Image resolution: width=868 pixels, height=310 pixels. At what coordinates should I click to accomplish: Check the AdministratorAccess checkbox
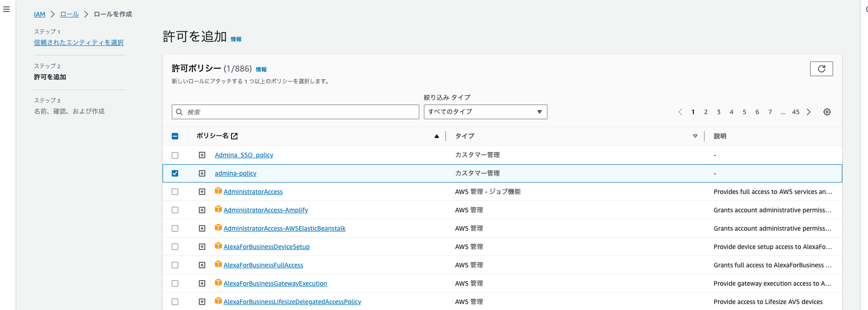(175, 192)
